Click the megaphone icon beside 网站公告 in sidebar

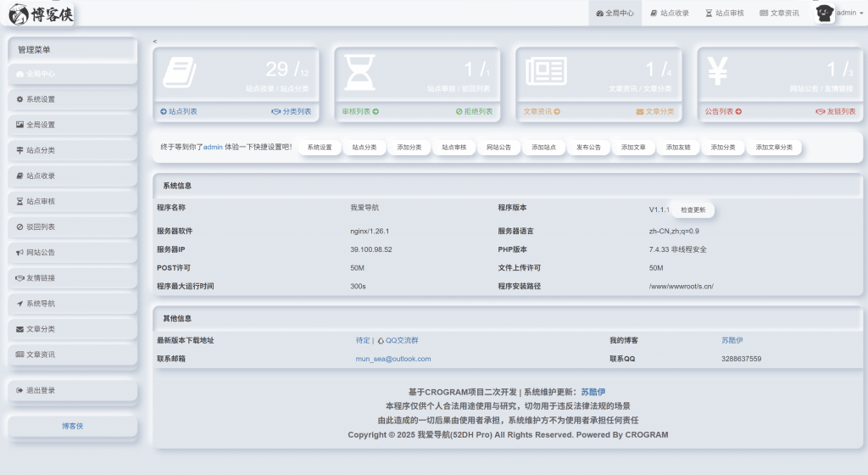tap(20, 253)
